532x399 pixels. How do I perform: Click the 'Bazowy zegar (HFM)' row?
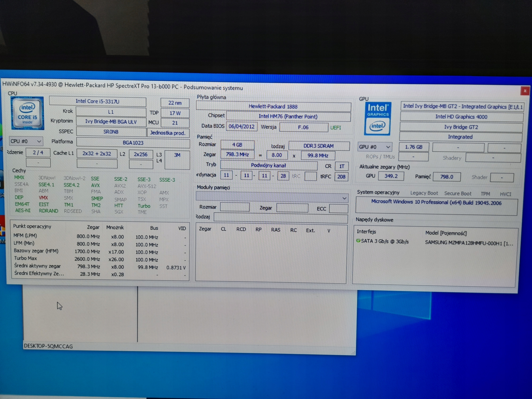[100, 252]
